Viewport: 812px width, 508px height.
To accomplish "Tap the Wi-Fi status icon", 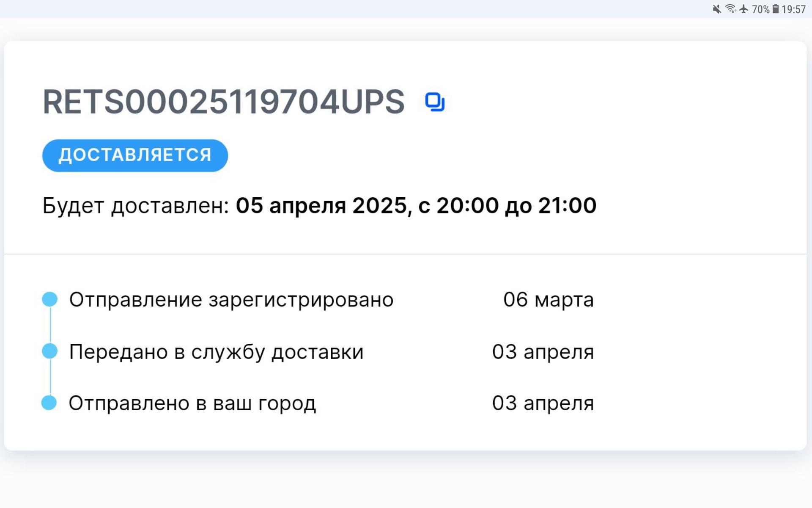I will (730, 9).
